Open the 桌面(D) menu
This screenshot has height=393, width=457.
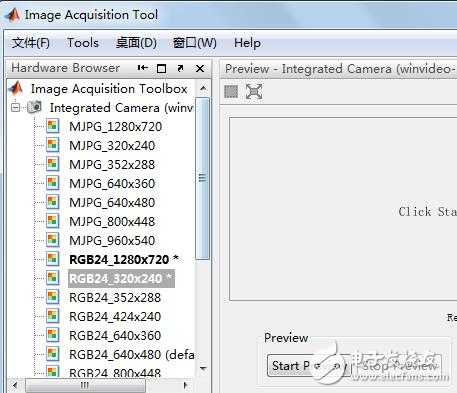tap(136, 43)
